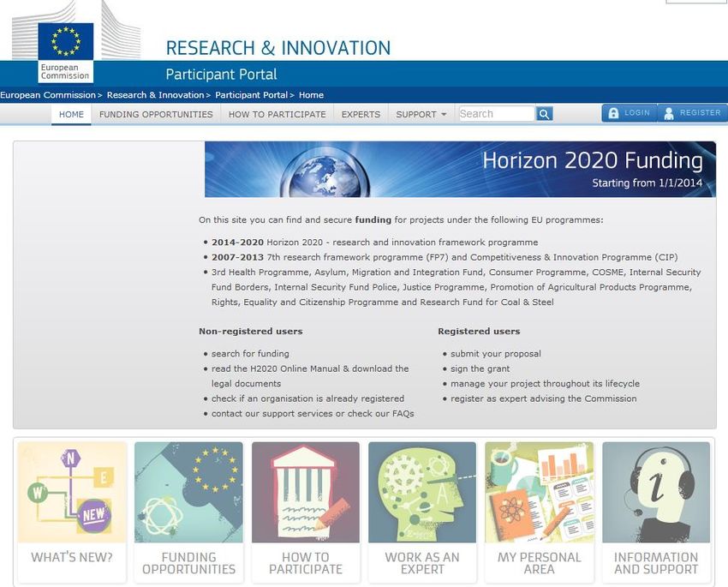Click 'Starting from 1/1/2014' banner text

point(647,183)
